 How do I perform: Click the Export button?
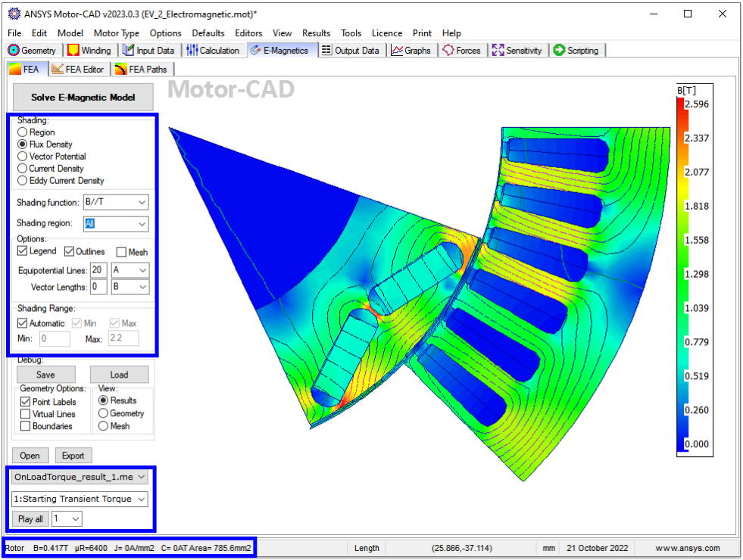point(73,456)
